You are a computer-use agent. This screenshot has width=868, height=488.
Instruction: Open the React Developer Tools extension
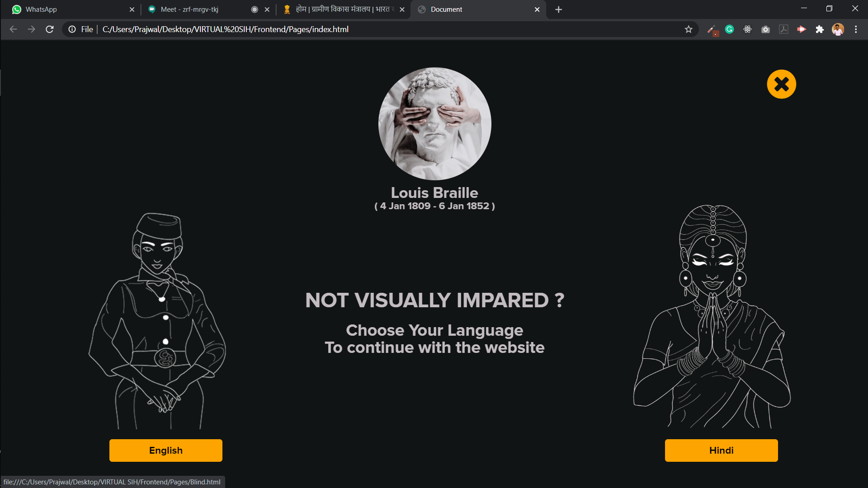tap(747, 29)
